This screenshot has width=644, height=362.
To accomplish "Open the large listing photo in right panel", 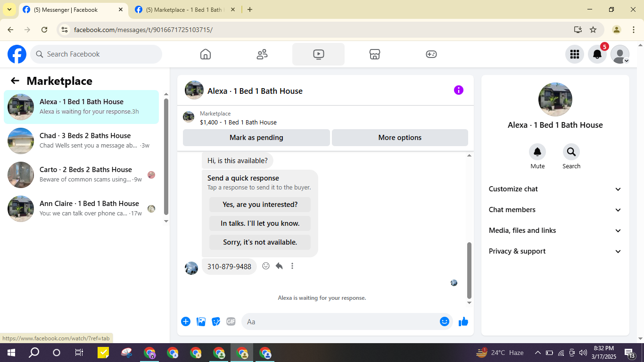I will point(555,99).
